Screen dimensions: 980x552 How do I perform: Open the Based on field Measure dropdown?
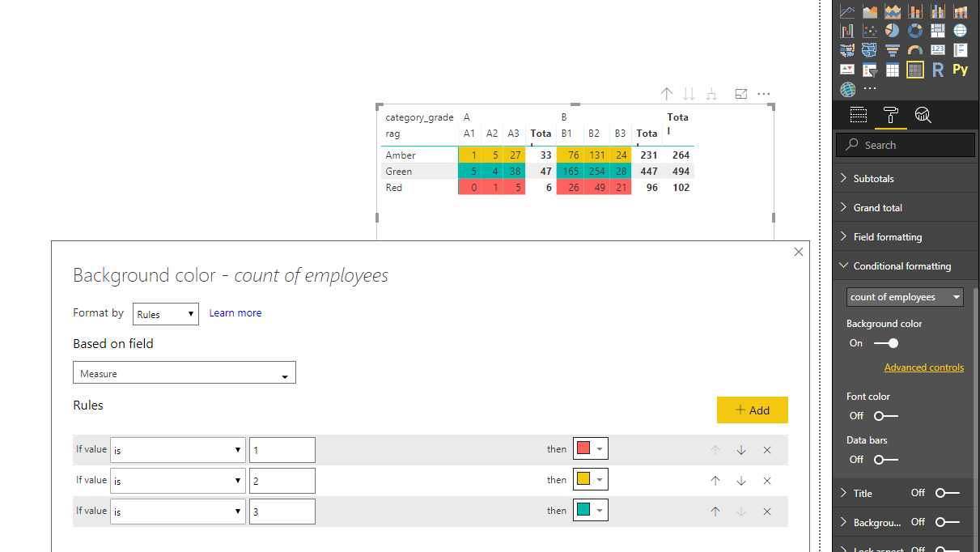pos(185,373)
